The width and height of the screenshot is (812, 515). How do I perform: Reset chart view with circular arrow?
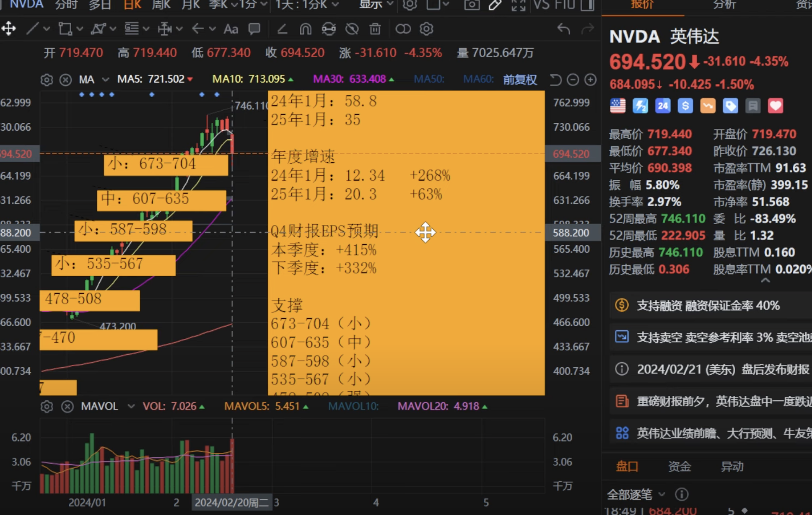click(555, 80)
